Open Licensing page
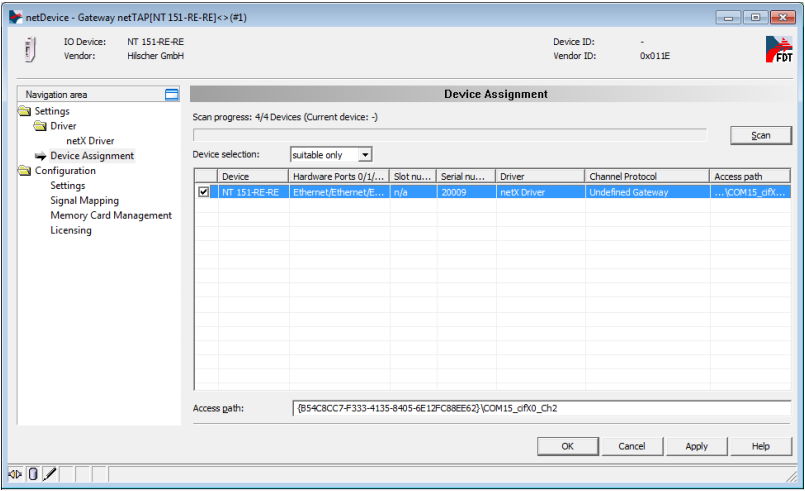 (71, 230)
